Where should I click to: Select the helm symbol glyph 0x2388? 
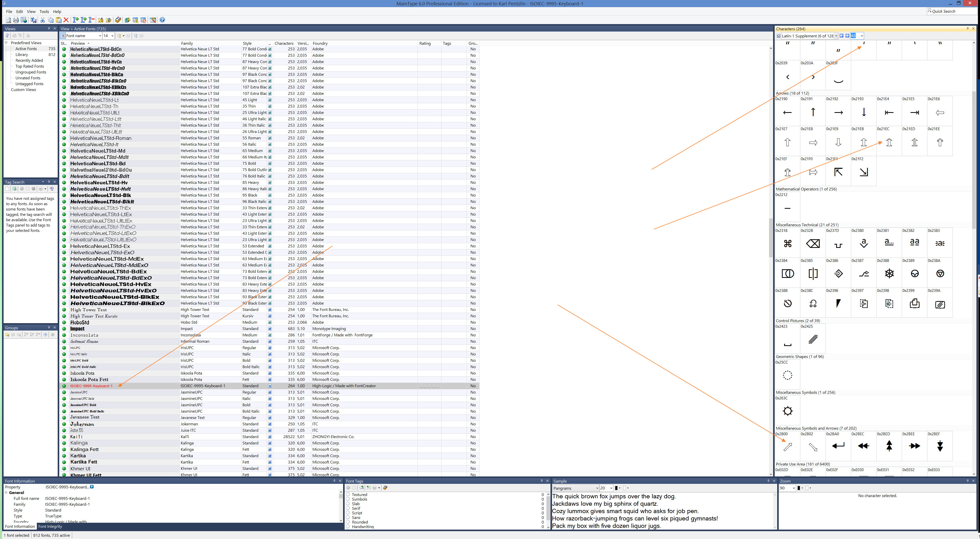[x=889, y=273]
